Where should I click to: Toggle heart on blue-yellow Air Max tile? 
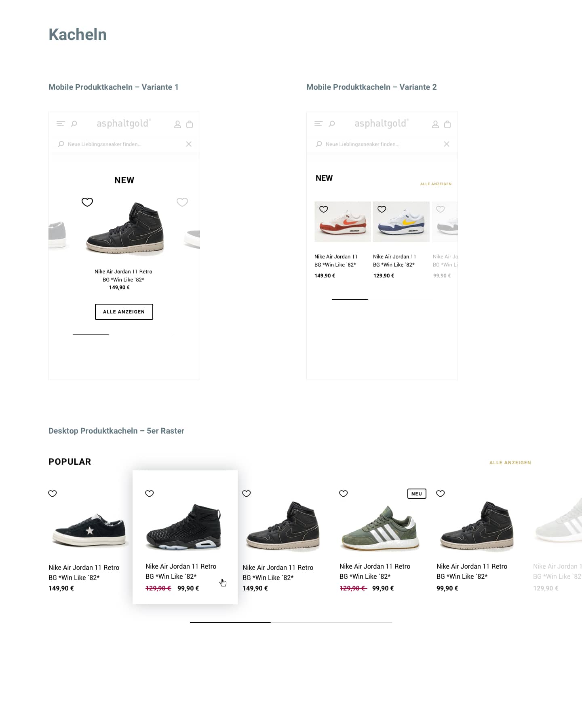382,209
